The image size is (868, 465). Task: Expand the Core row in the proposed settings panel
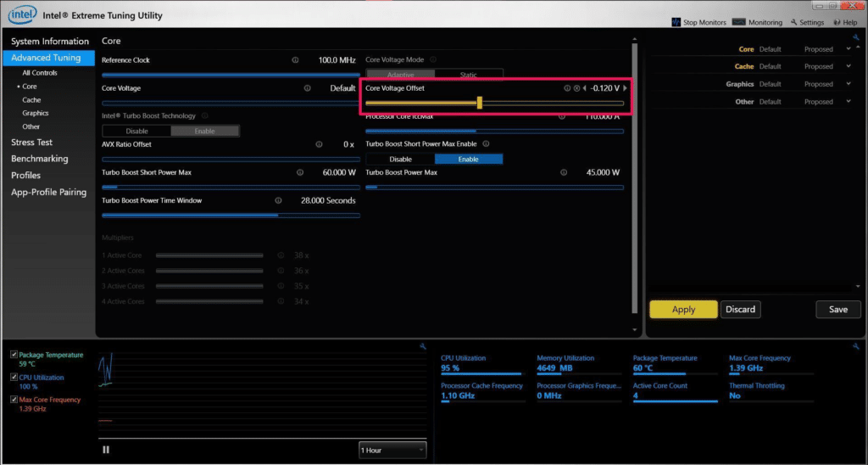click(849, 48)
